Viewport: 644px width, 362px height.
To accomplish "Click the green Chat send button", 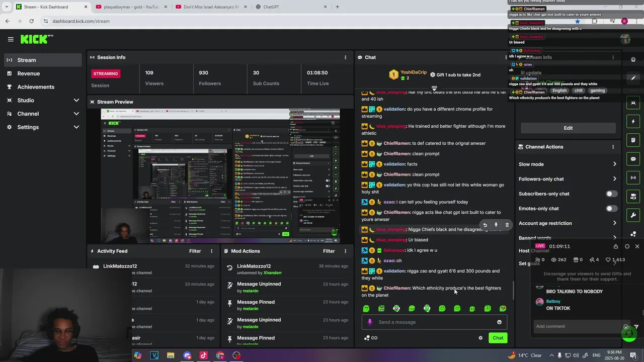I will pos(498,338).
